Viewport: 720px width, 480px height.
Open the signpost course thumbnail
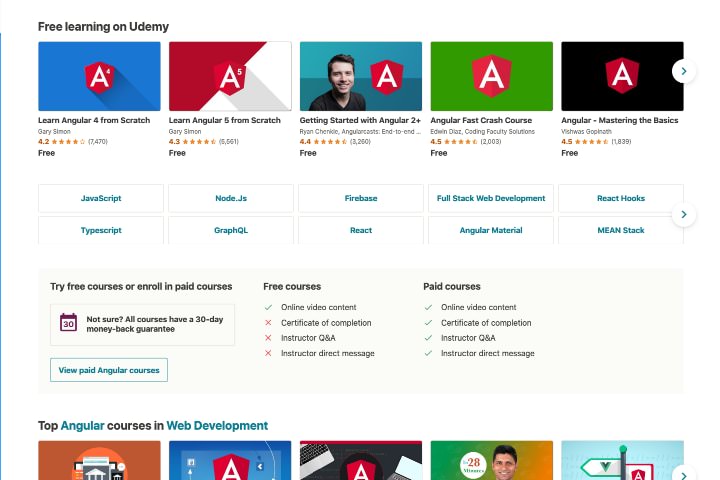point(622,460)
